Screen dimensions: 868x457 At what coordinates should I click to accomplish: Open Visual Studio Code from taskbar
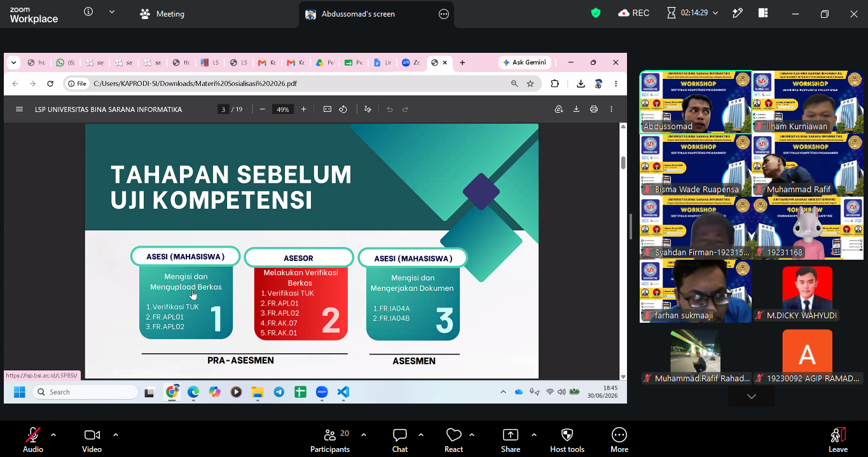[x=343, y=392]
